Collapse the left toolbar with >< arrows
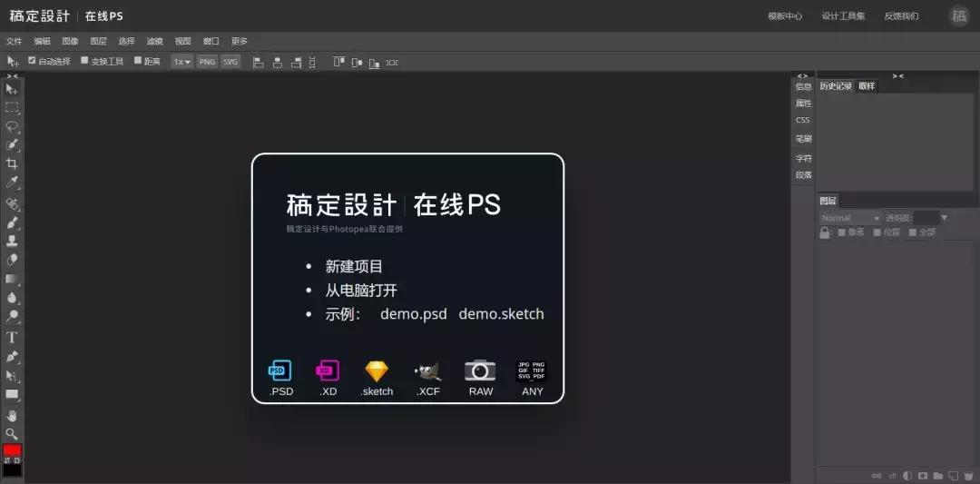The image size is (980, 484). (13, 75)
